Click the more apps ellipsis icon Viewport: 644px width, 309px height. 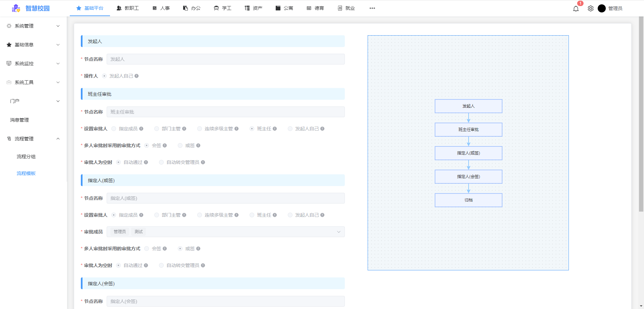372,8
